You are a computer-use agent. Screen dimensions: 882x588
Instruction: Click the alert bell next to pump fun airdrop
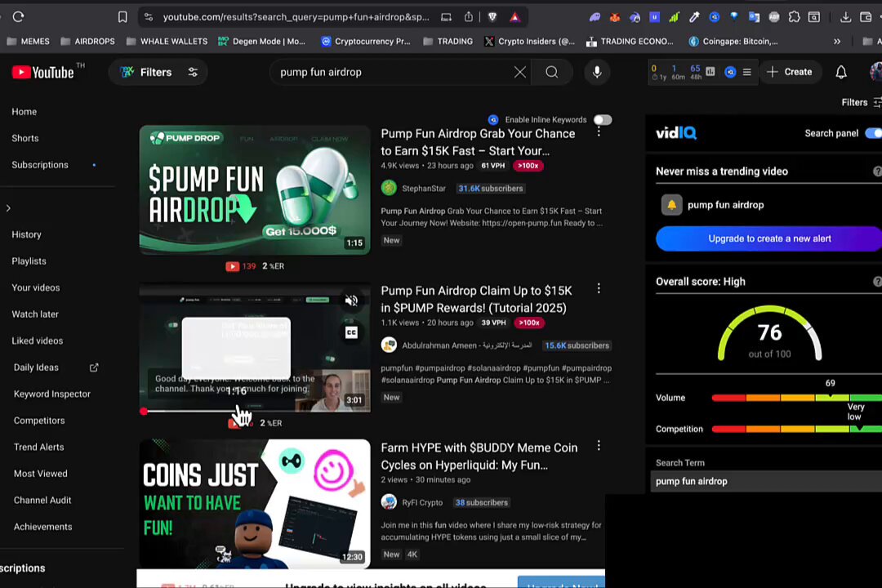(x=671, y=205)
